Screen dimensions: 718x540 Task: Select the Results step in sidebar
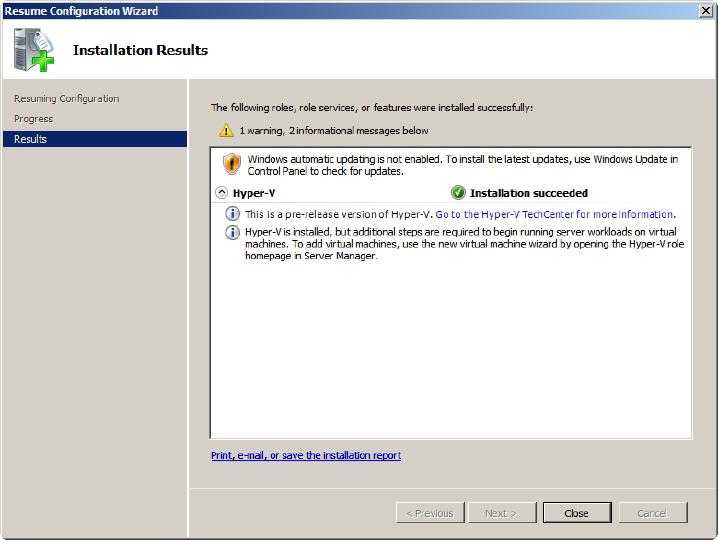(x=95, y=139)
